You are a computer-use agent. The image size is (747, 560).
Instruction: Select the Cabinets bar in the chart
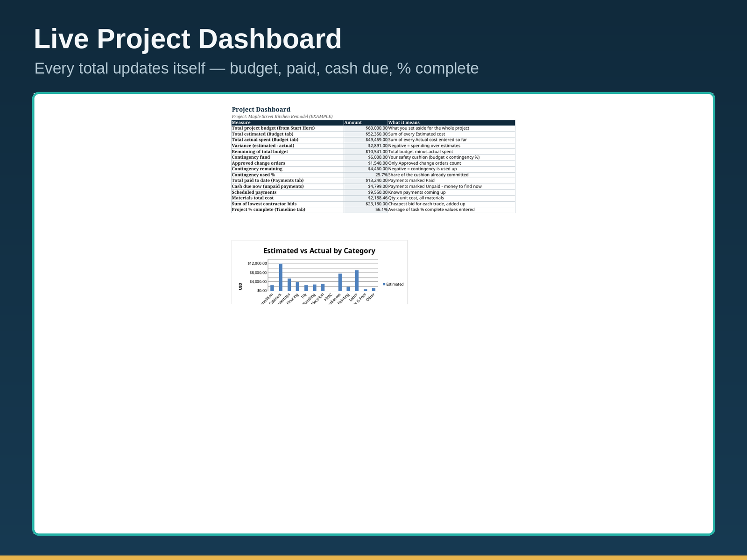(x=281, y=277)
